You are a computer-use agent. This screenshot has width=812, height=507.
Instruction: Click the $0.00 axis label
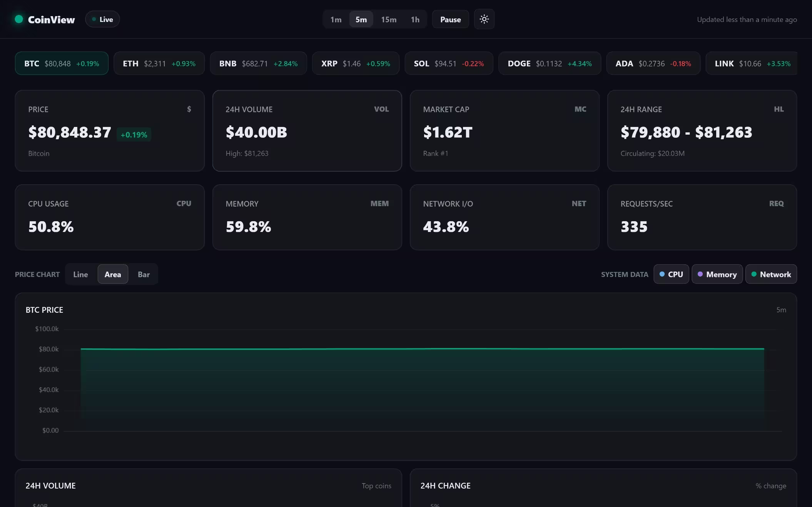pos(50,430)
